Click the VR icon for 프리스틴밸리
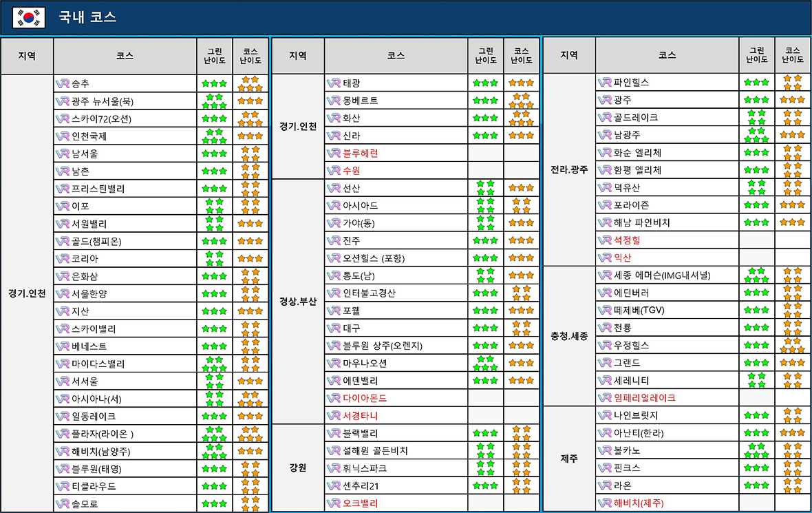 [63, 189]
